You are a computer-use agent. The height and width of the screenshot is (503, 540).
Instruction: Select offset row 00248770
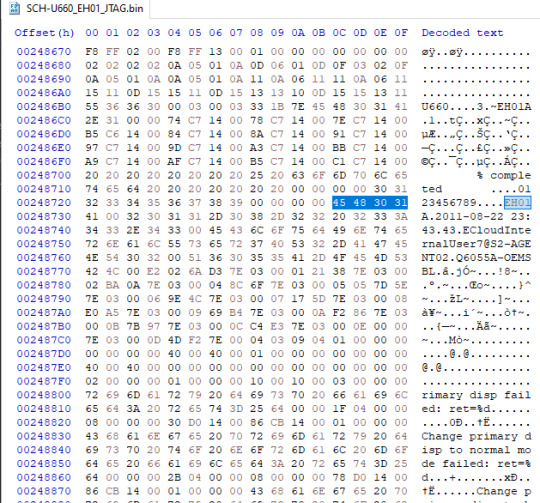(44, 271)
